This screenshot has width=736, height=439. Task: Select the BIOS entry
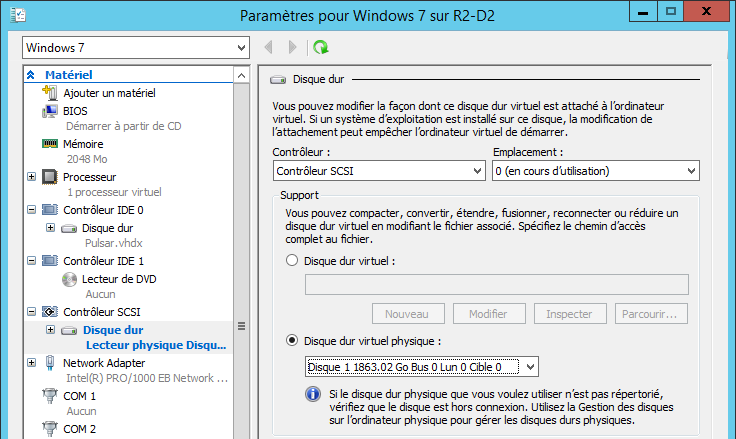tap(75, 111)
